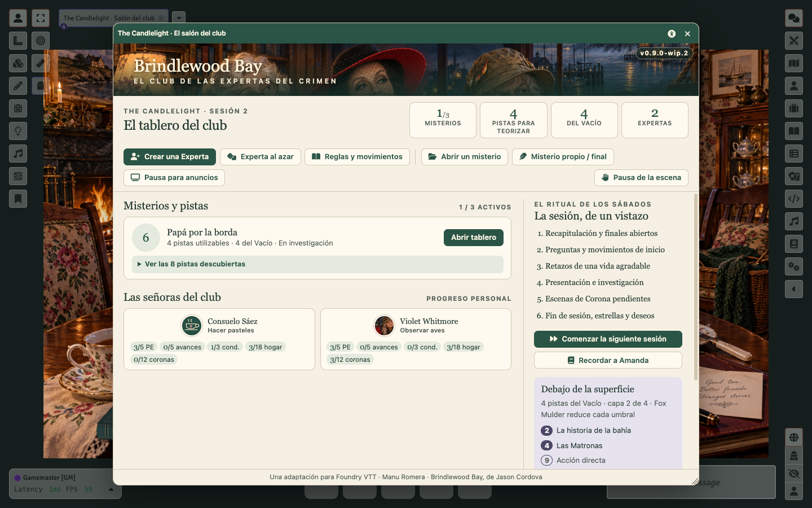Open the Card Stacks sidebar icon
The height and width of the screenshot is (508, 812).
[794, 176]
